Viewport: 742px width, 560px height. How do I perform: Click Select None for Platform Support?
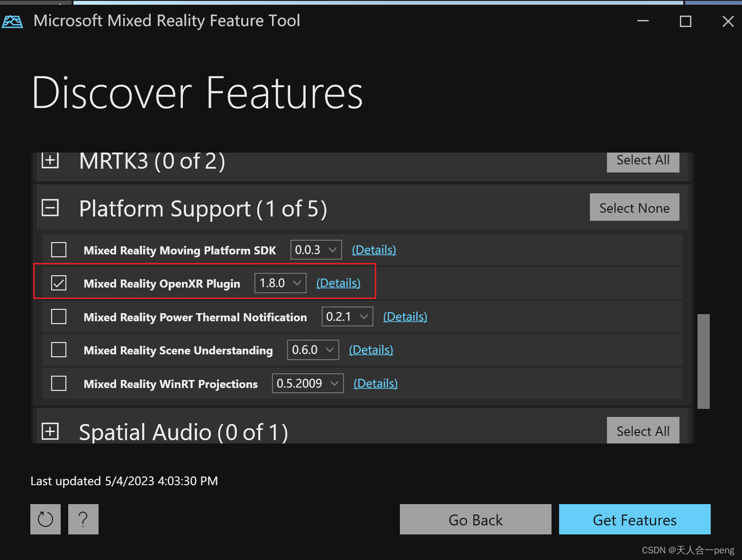(634, 207)
